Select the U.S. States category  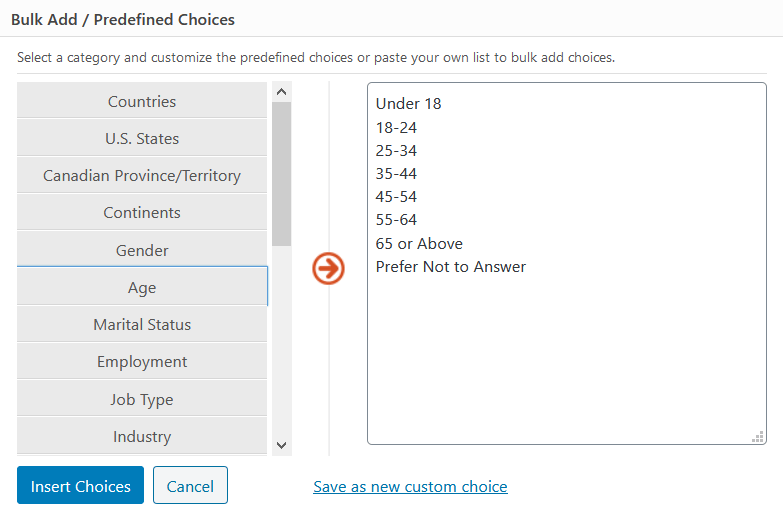(x=142, y=138)
